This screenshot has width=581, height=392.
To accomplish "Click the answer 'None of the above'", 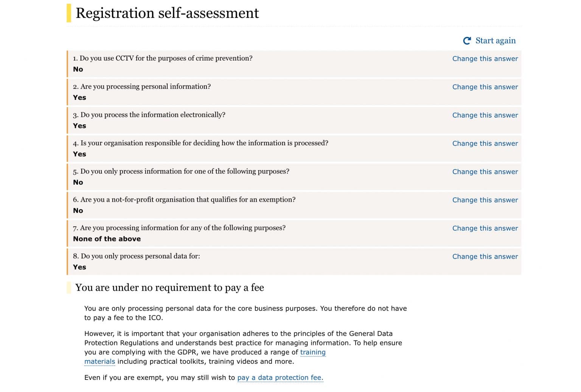I will [x=107, y=239].
